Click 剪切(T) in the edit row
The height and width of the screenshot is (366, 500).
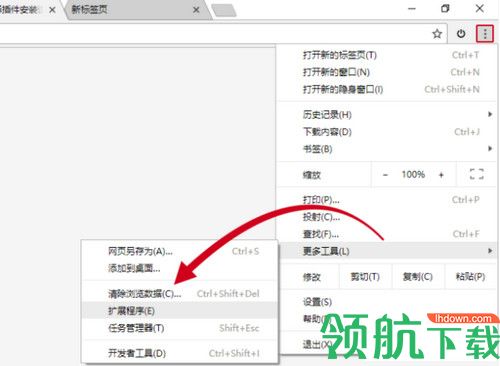[x=365, y=277]
